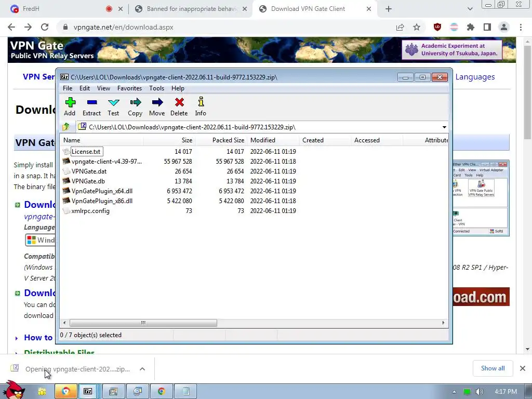The image size is (532, 399).
Task: Click the uBlock Origin extension icon
Action: coord(437,27)
